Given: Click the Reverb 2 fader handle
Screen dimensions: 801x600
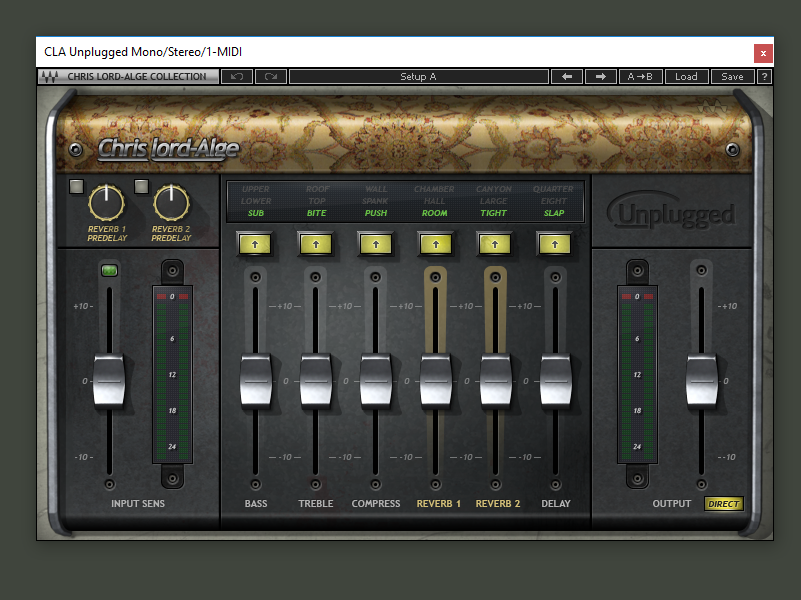Looking at the screenshot, I should point(496,381).
